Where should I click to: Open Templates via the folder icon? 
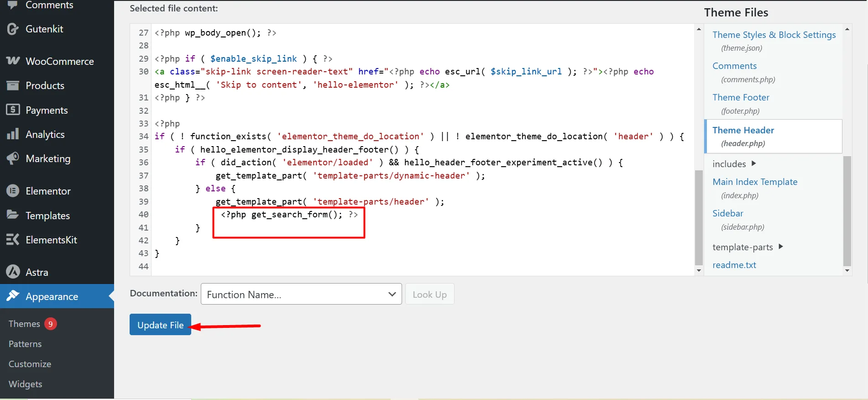coord(13,215)
